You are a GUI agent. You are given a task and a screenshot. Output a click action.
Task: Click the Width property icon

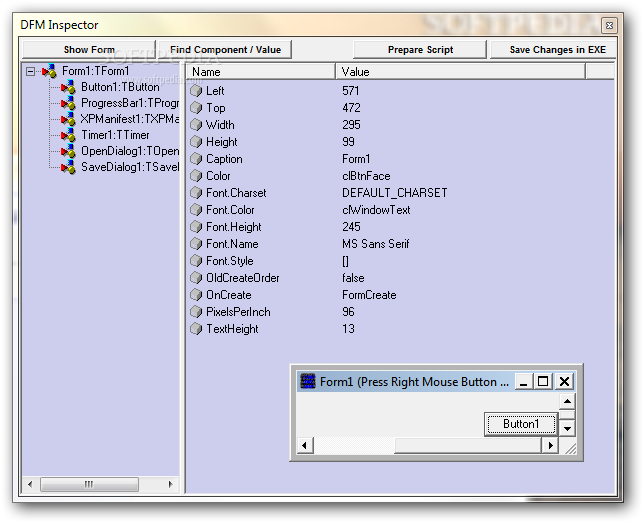pyautogui.click(x=196, y=125)
